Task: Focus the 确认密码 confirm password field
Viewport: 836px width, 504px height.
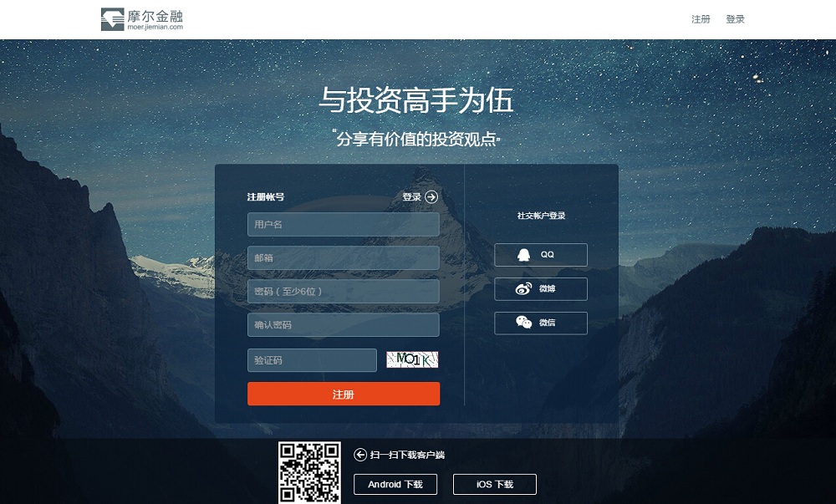Action: click(x=344, y=324)
